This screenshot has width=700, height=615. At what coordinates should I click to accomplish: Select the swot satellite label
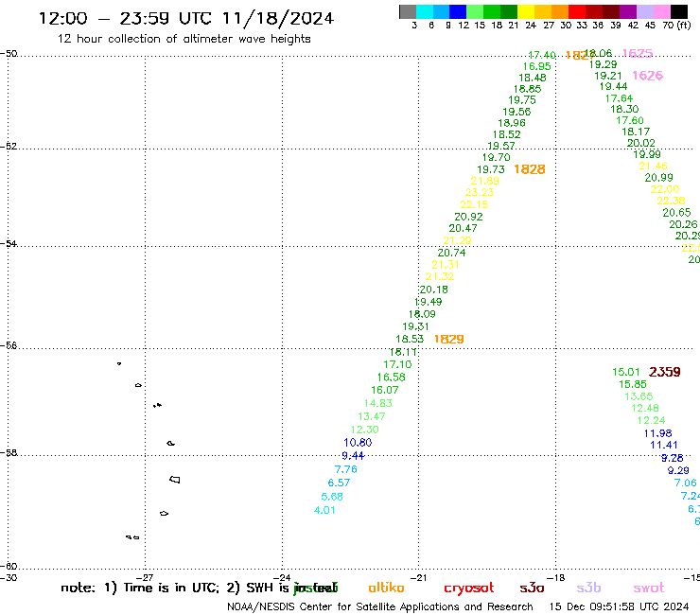coord(649,588)
